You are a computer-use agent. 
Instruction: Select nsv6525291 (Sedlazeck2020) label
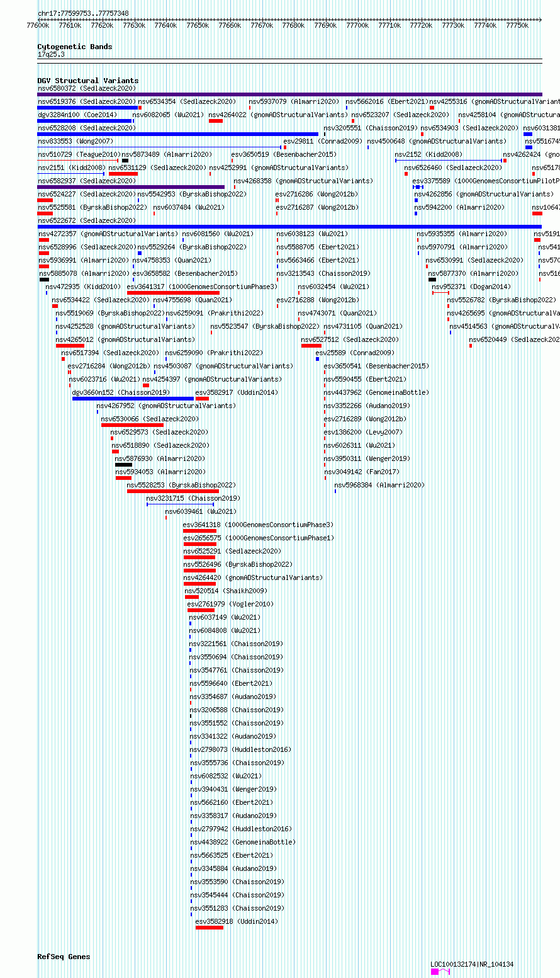pos(232,551)
